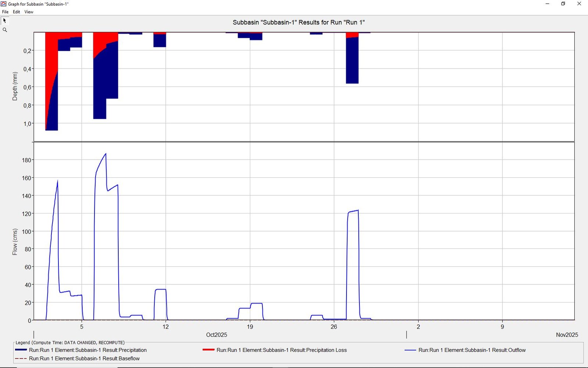
Task: Open the View menu
Action: pos(29,12)
